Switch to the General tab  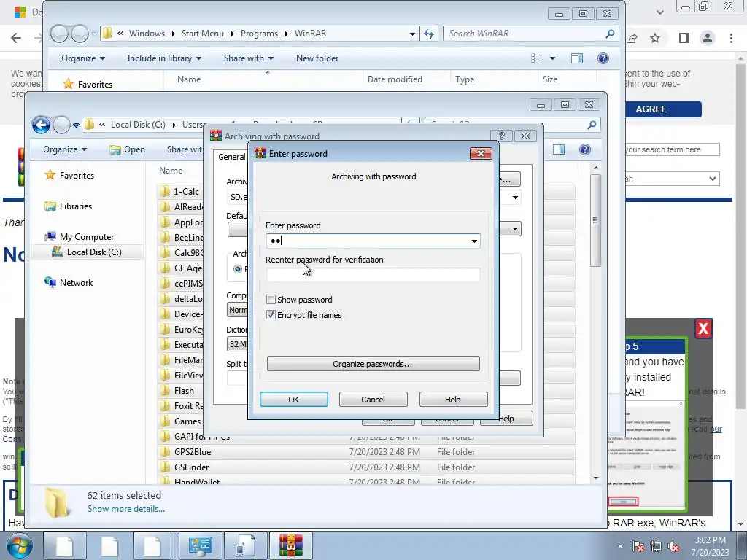pos(231,157)
